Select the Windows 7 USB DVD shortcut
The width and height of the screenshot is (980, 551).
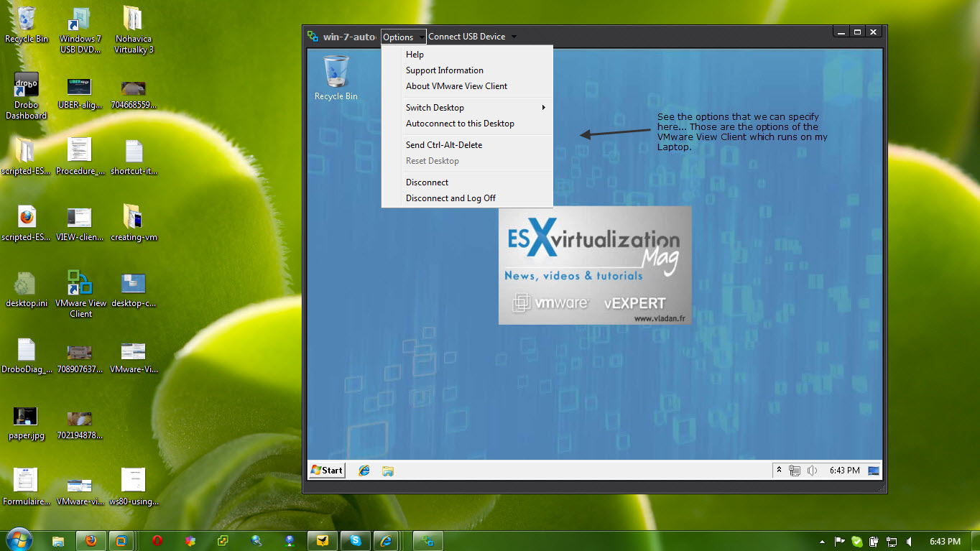(80, 31)
